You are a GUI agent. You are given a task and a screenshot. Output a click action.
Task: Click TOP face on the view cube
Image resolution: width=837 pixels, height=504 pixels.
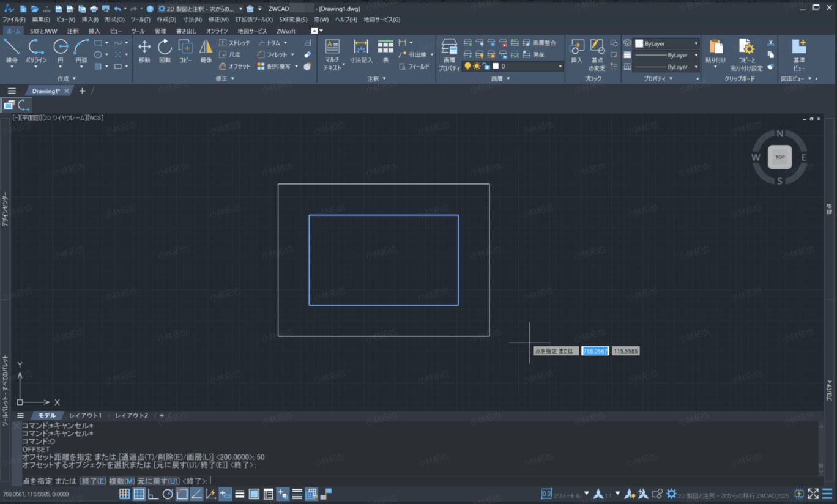[779, 157]
